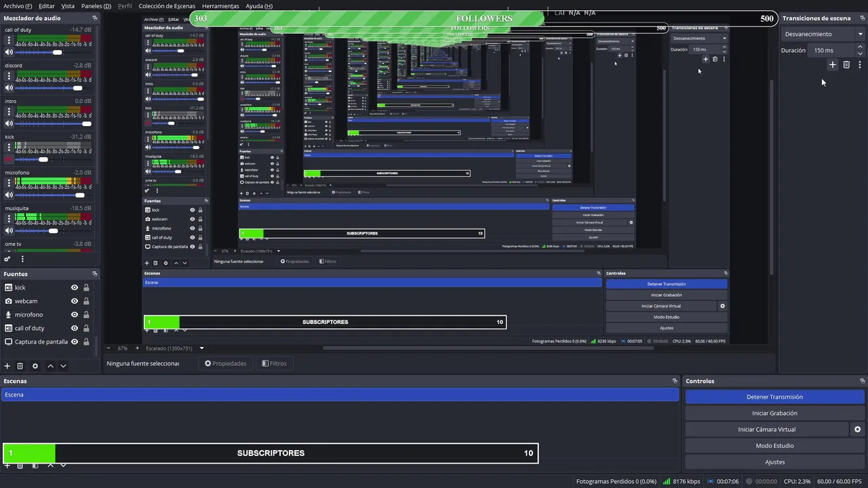
Task: Remove selected source with trash icon
Action: coord(20,366)
